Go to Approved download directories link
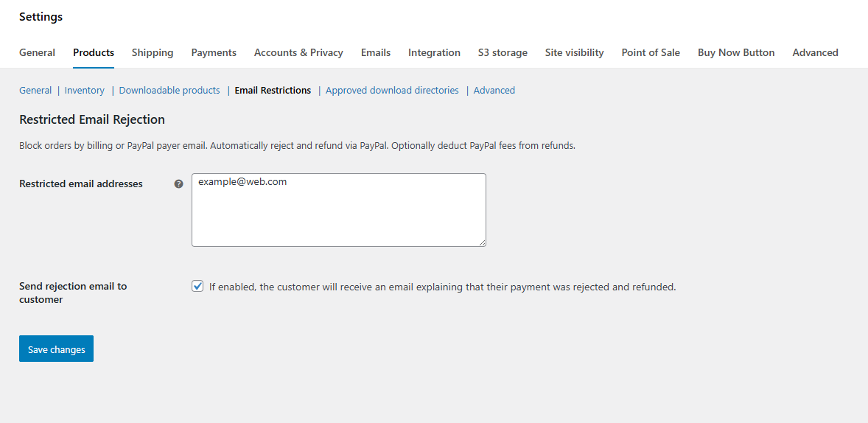Screen dimensions: 868x423 (392, 91)
